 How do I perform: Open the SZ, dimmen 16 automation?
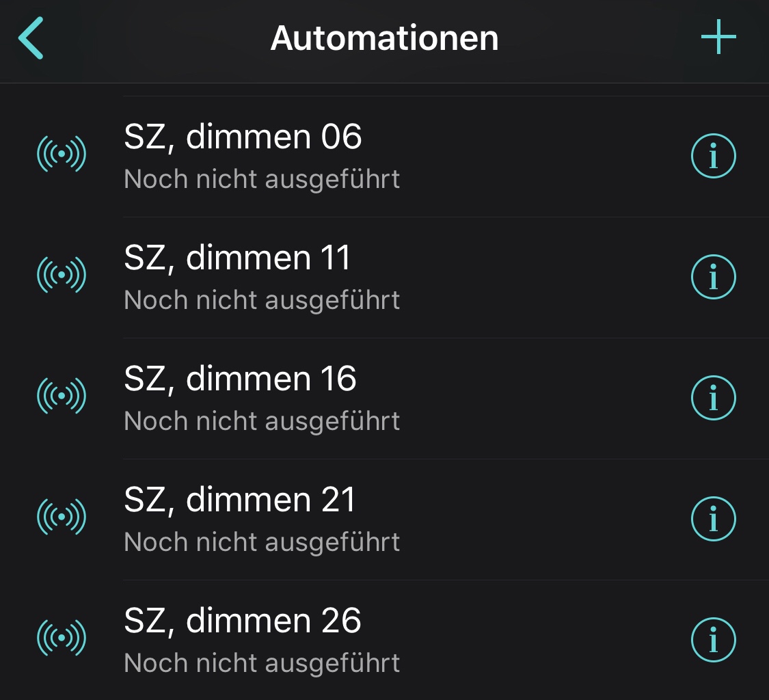240,379
